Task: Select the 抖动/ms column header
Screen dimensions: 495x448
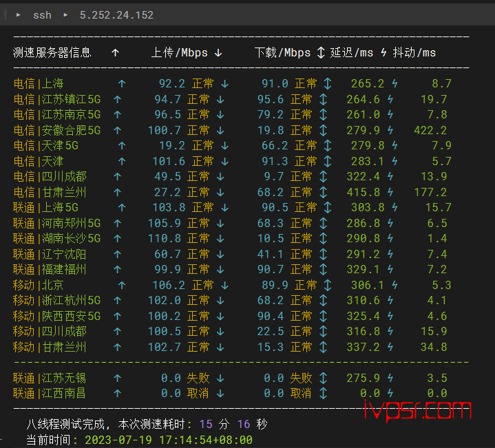Action: [x=414, y=53]
